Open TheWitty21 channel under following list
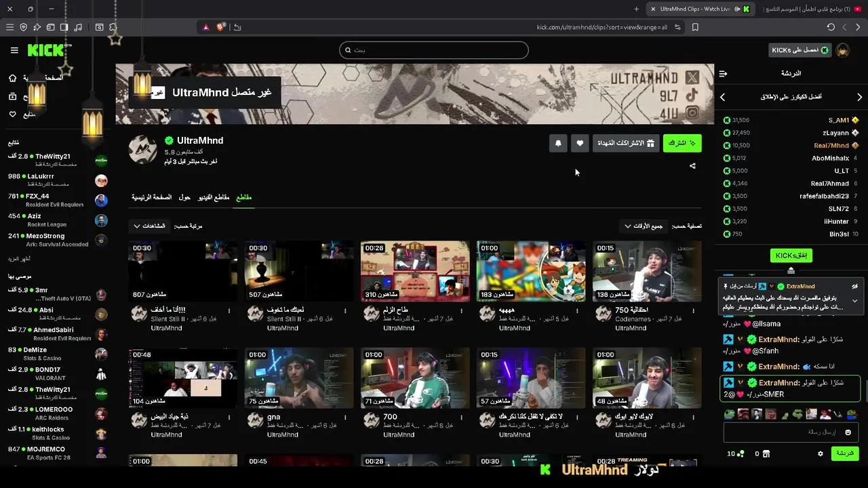 click(x=58, y=159)
